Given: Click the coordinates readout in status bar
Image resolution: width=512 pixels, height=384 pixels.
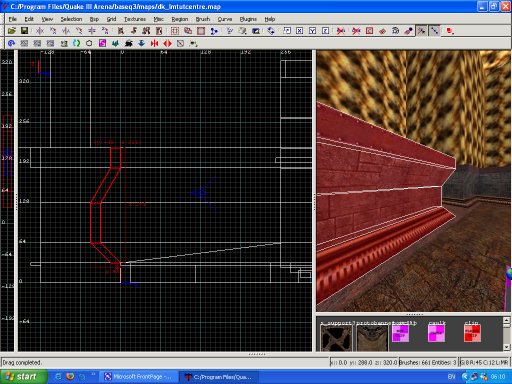Looking at the screenshot, I should click(364, 362).
